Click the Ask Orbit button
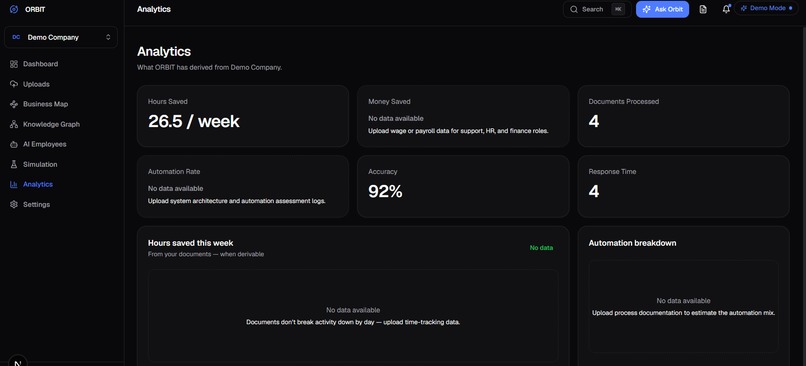Viewport: 806px width, 366px height. (662, 9)
